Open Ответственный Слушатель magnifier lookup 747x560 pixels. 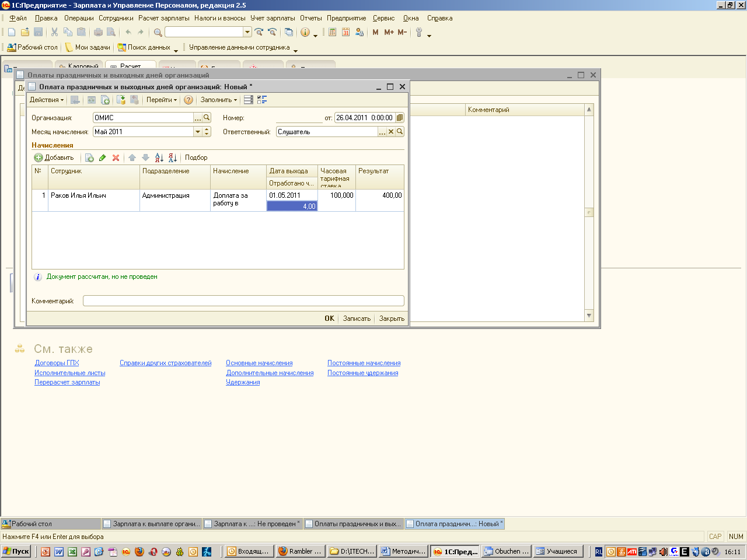click(x=400, y=132)
